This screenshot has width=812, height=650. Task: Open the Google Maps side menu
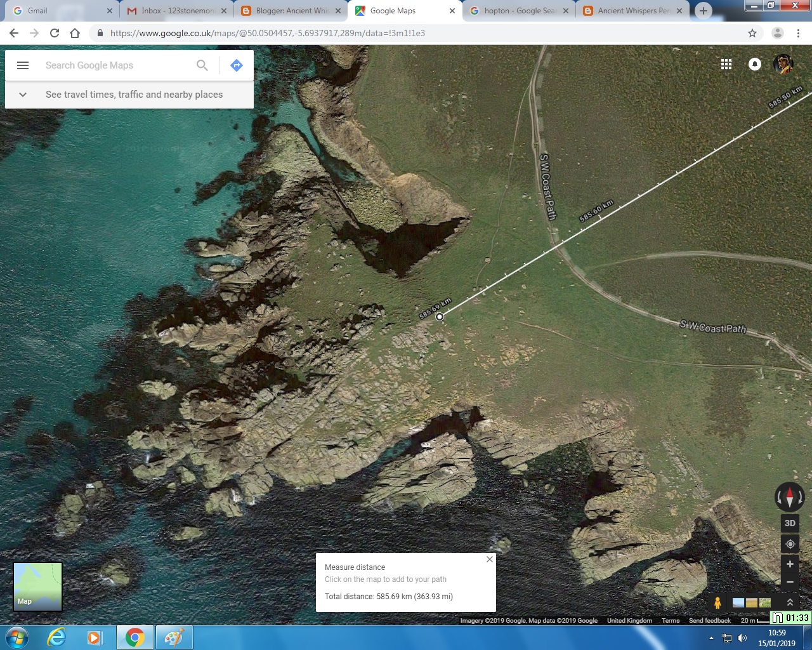(x=23, y=65)
